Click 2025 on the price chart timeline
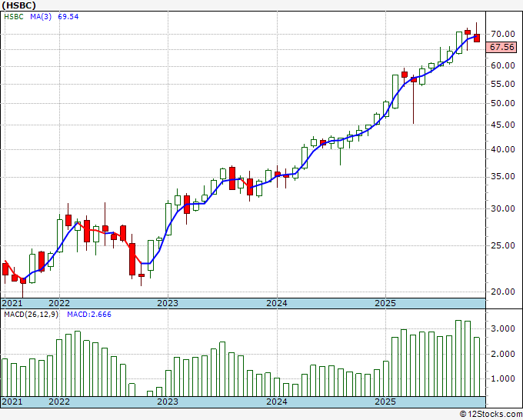 (385, 303)
